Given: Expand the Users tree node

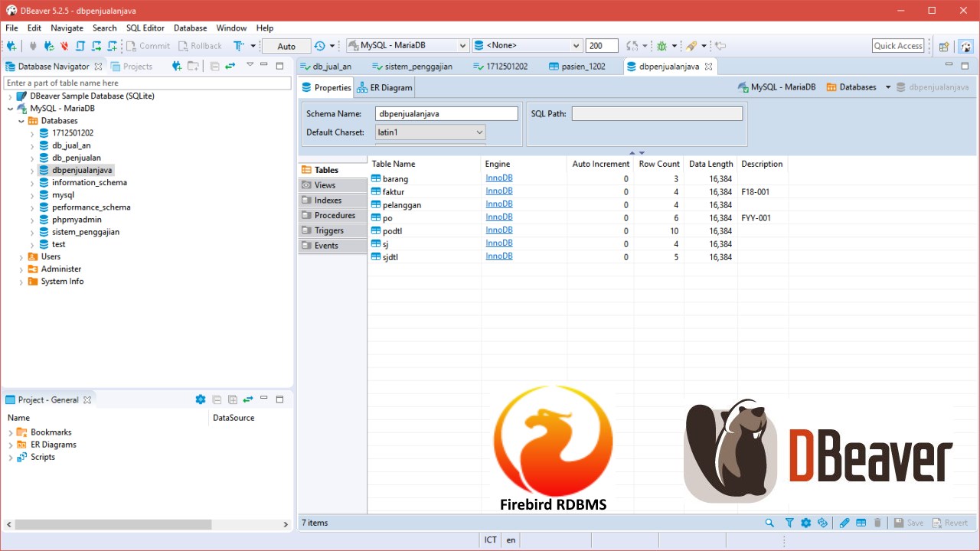Looking at the screenshot, I should tap(21, 257).
